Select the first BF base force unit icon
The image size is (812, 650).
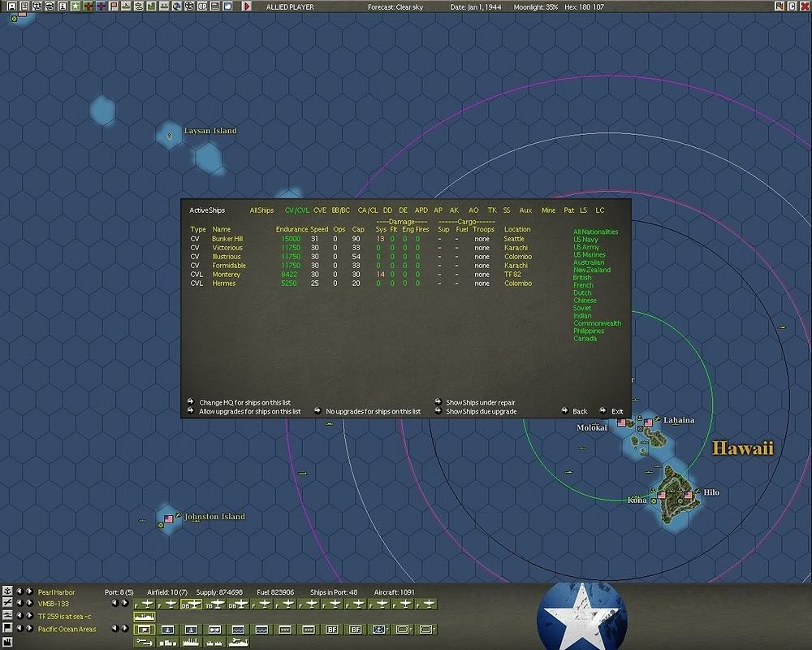(331, 629)
